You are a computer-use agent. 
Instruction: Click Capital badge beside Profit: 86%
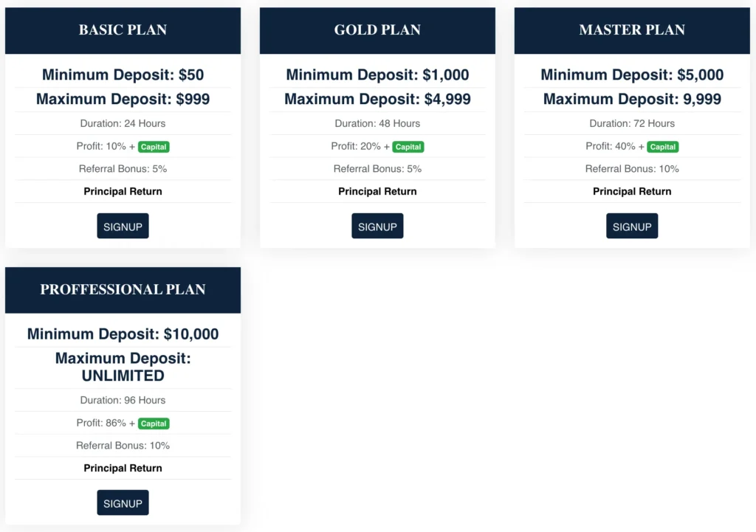pos(154,424)
